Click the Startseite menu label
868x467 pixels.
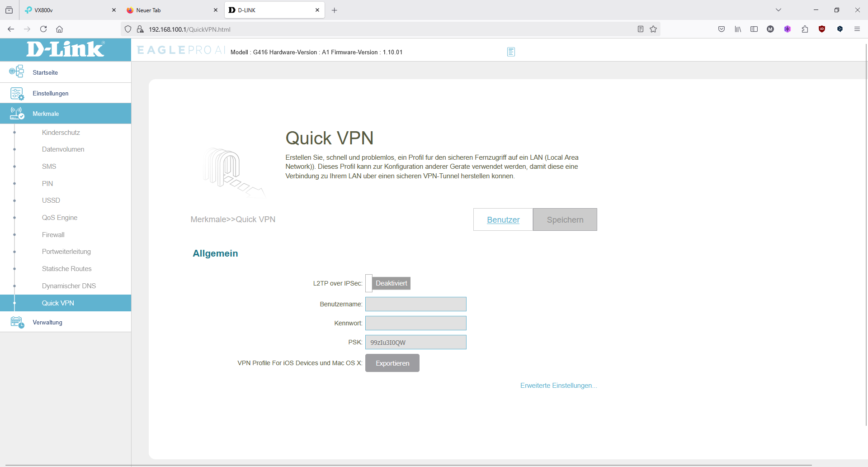coord(45,72)
